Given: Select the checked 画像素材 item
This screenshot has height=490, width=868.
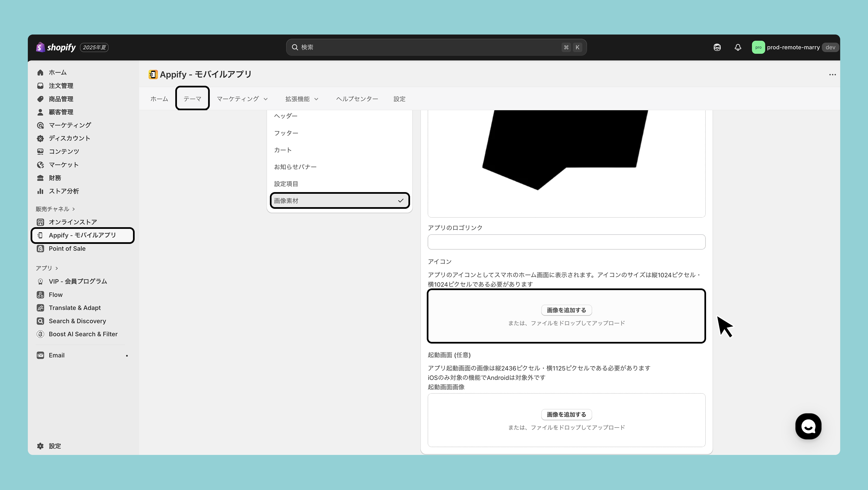Looking at the screenshot, I should click(x=340, y=201).
